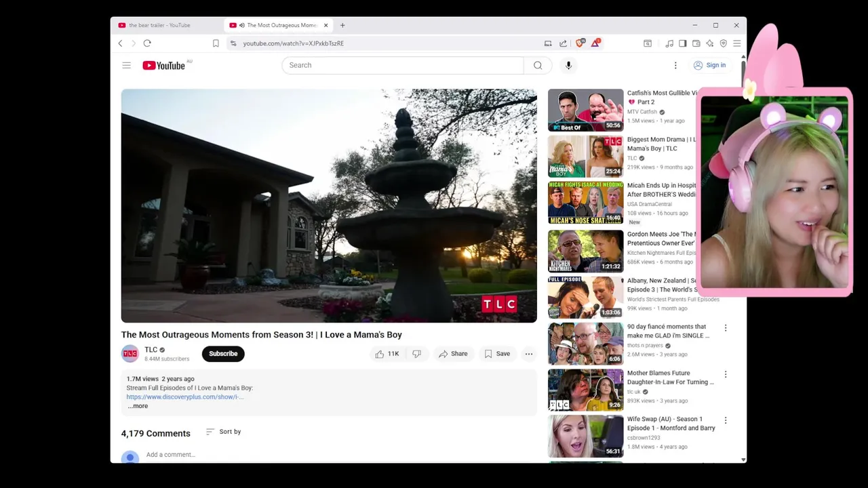
Task: Click 'Mother Blames Future Daughter-In-Law' title
Action: [671, 378]
